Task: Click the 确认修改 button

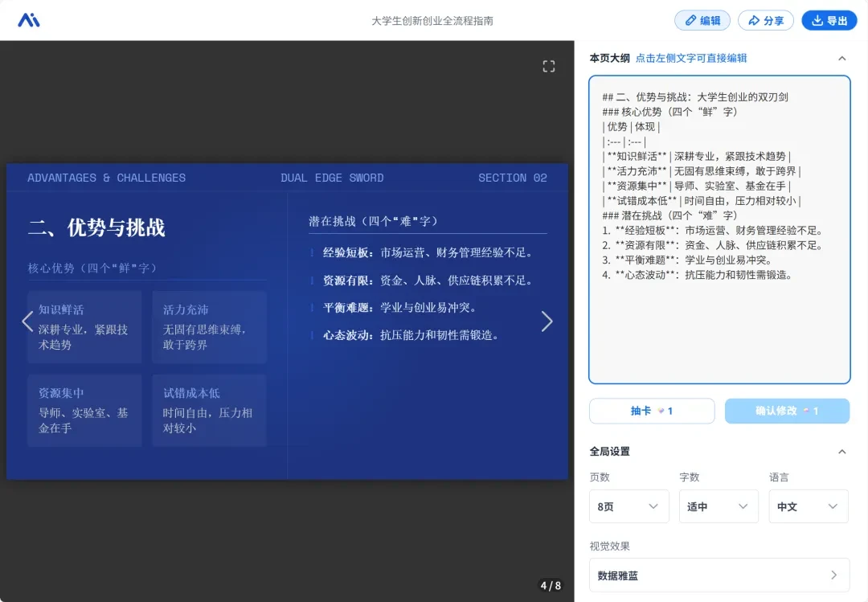Action: click(x=787, y=411)
